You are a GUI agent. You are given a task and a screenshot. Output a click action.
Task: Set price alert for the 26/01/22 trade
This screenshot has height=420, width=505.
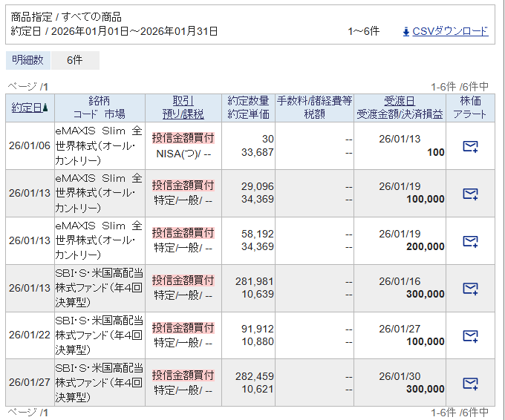coord(470,336)
